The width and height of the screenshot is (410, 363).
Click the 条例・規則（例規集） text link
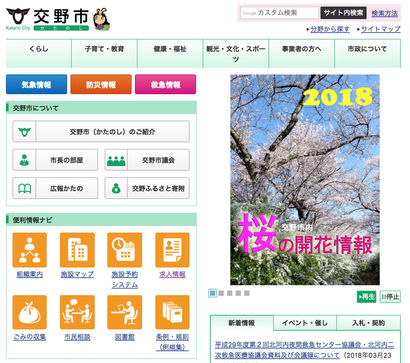[x=172, y=342]
